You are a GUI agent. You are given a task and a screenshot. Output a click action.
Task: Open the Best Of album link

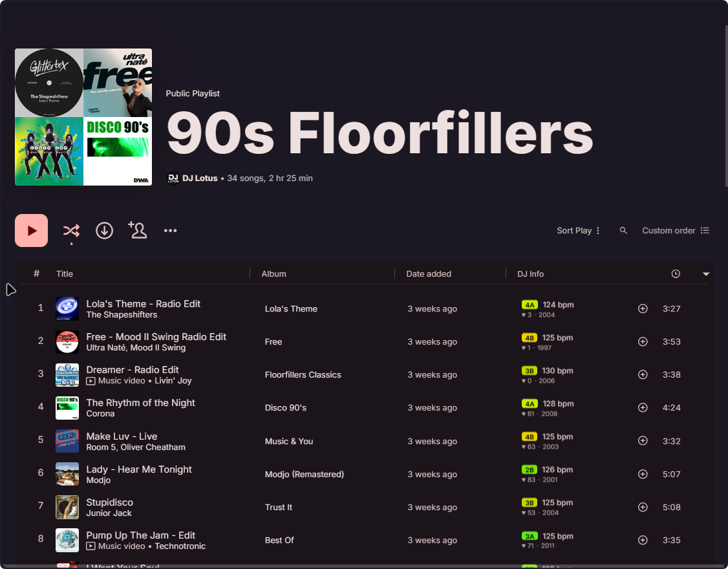click(279, 540)
